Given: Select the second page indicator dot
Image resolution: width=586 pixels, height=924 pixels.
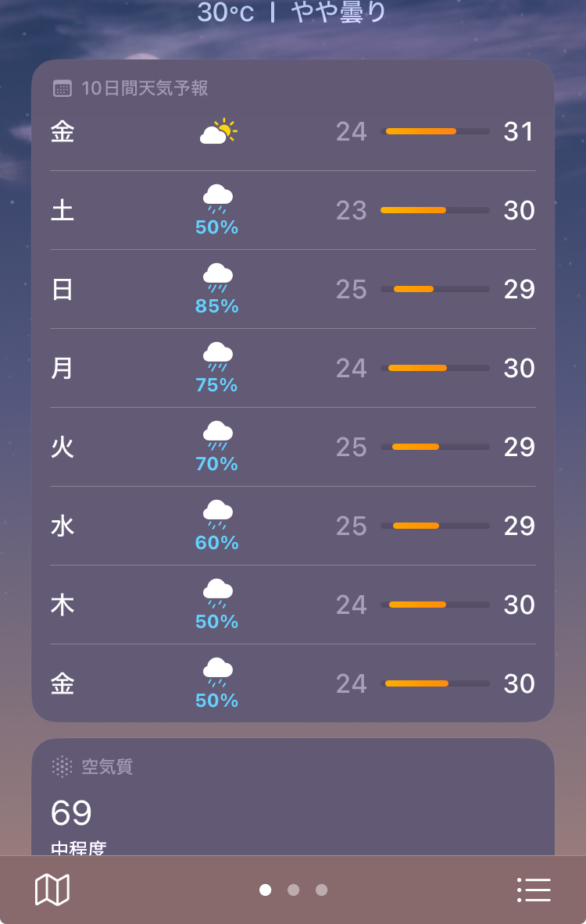Looking at the screenshot, I should click(293, 890).
